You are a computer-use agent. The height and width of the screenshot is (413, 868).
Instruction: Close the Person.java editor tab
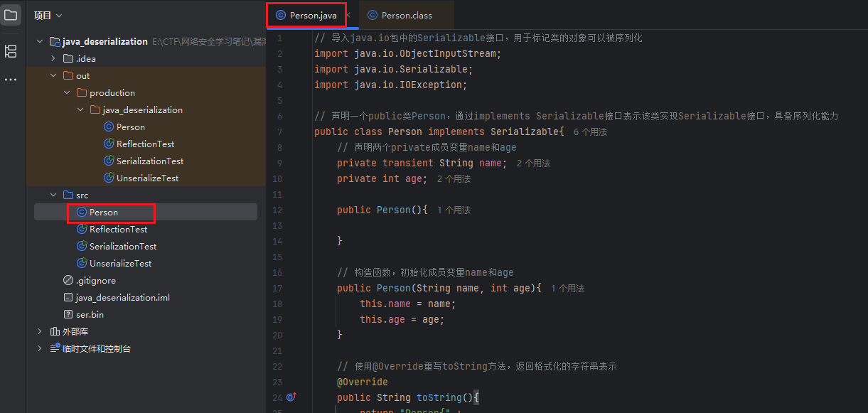pos(348,16)
